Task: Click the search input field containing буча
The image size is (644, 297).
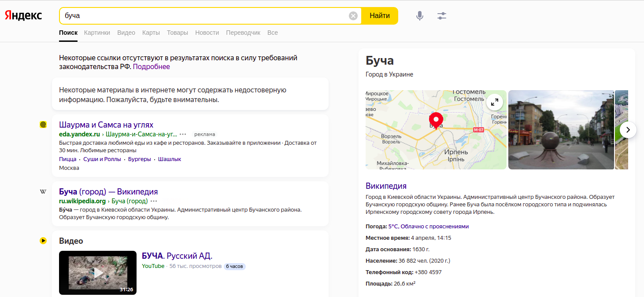Action: click(x=203, y=16)
